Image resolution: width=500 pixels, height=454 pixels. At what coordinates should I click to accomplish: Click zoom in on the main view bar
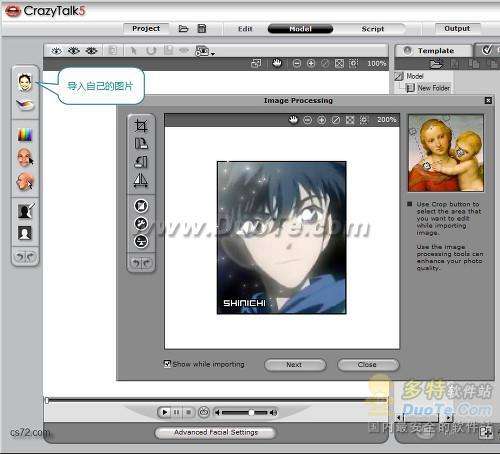[311, 63]
